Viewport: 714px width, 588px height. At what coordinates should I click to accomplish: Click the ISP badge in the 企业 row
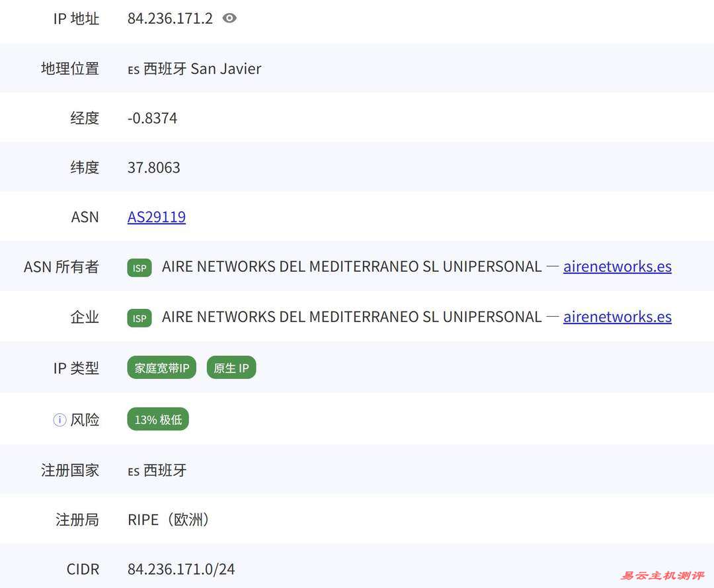[x=139, y=317]
